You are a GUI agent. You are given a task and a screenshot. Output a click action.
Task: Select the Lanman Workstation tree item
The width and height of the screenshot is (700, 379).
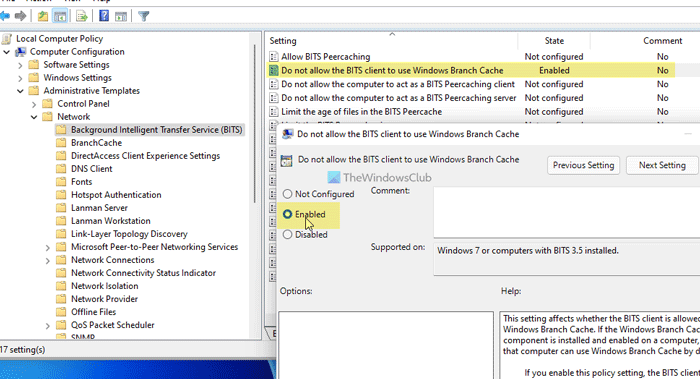111,221
